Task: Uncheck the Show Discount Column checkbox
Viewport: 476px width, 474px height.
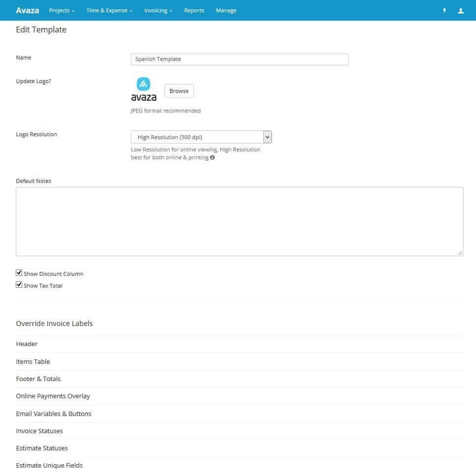Action: [19, 273]
